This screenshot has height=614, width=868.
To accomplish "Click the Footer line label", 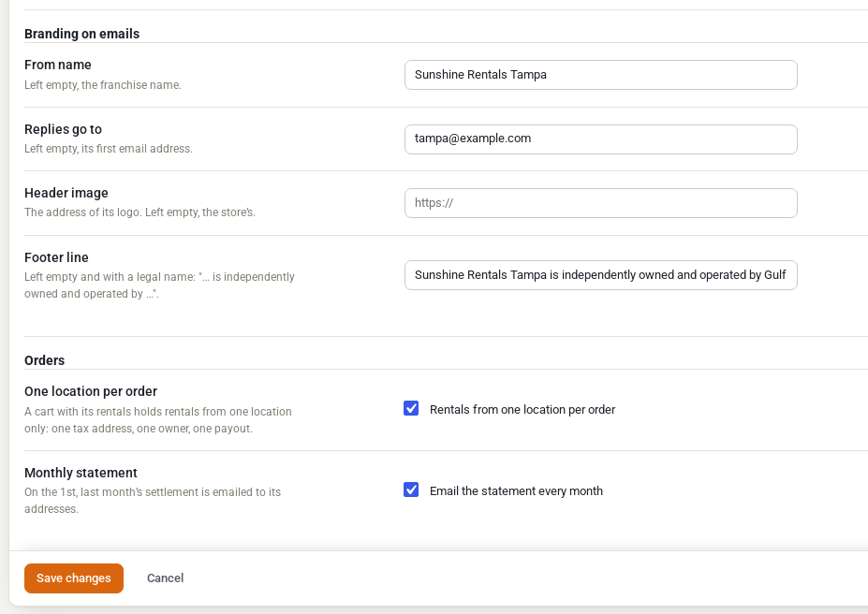I will 56,257.
